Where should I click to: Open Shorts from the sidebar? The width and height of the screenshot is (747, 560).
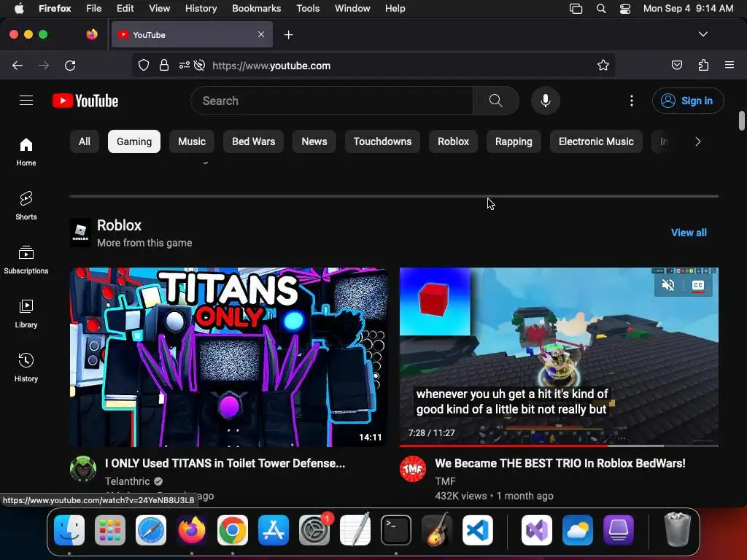click(x=26, y=206)
